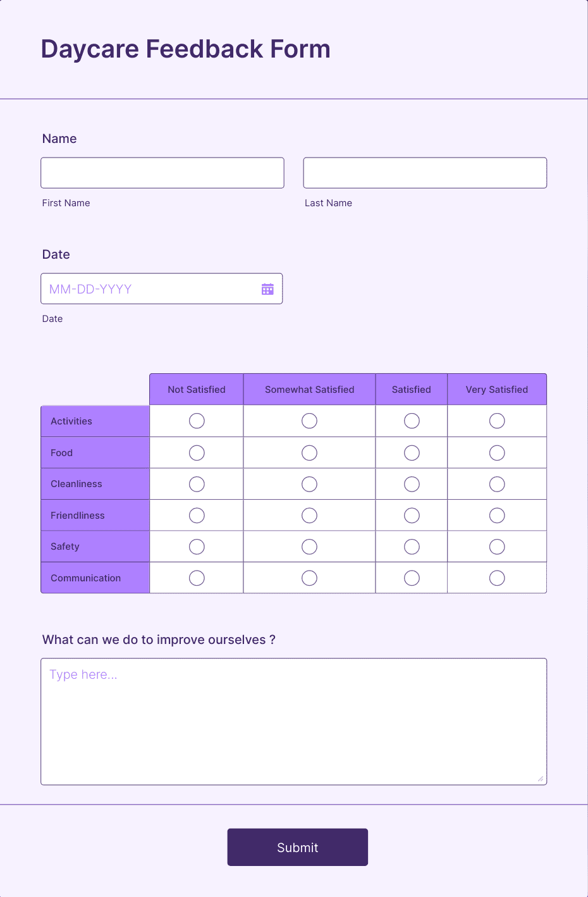Select Satisfied for Activities
The height and width of the screenshot is (897, 588).
pos(412,421)
